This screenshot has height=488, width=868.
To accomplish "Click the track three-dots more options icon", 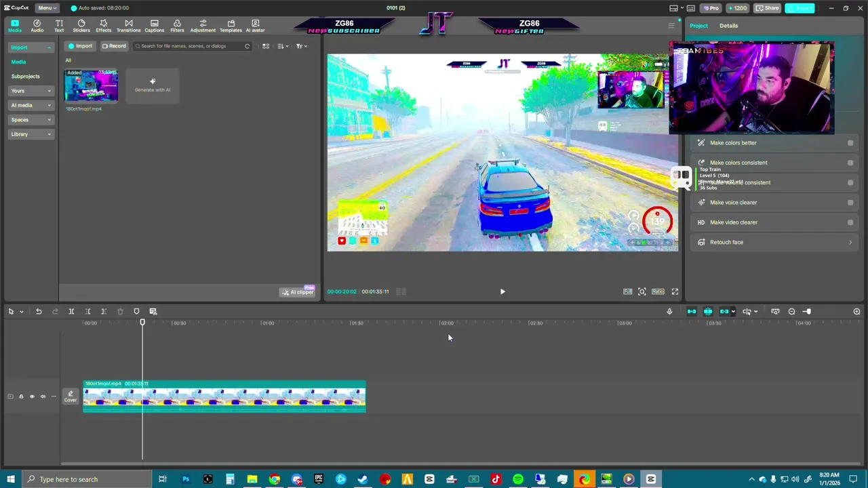I will [x=54, y=396].
